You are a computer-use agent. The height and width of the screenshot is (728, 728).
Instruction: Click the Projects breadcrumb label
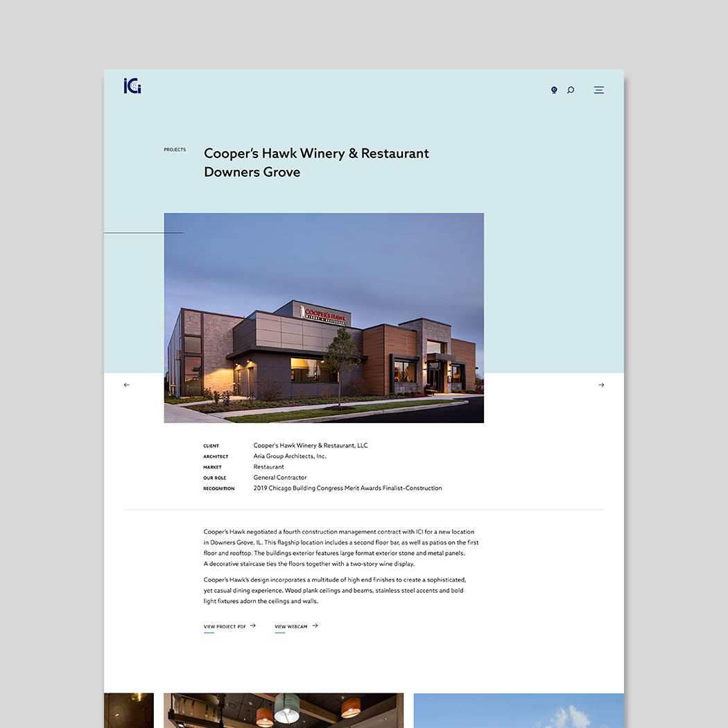[175, 150]
